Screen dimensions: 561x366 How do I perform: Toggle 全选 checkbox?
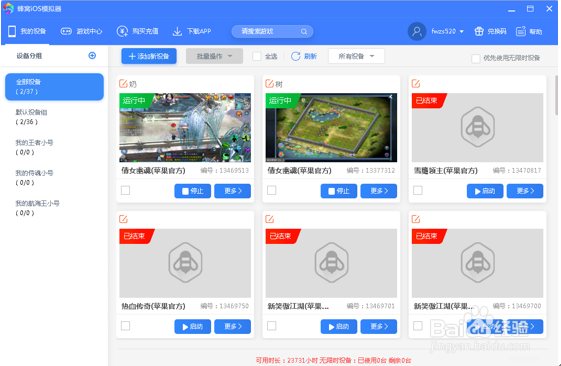click(257, 56)
